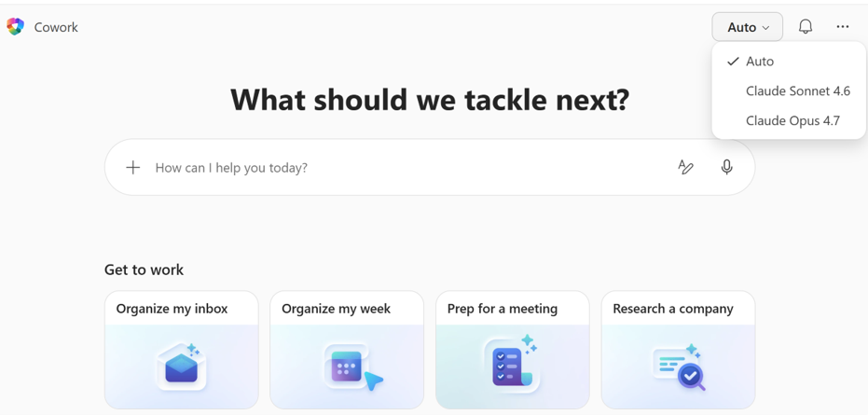868x415 pixels.
Task: Collapse the Auto model dropdown button
Action: [x=748, y=27]
